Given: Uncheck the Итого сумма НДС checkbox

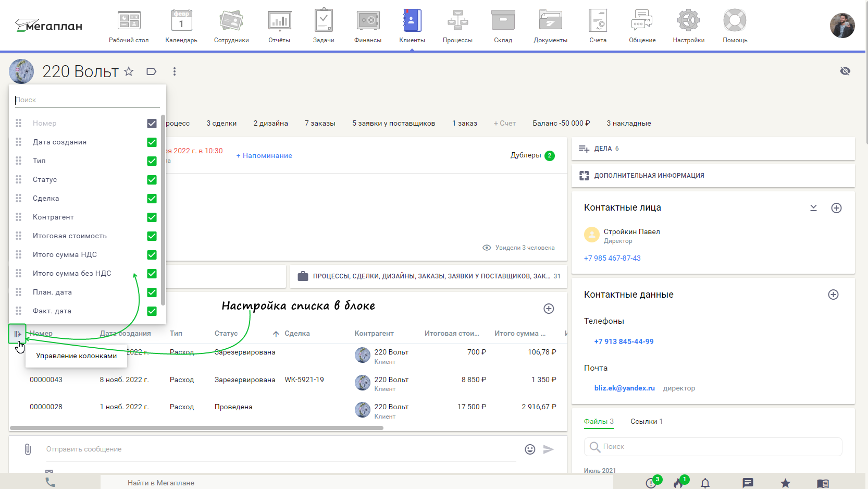Looking at the screenshot, I should pyautogui.click(x=152, y=255).
